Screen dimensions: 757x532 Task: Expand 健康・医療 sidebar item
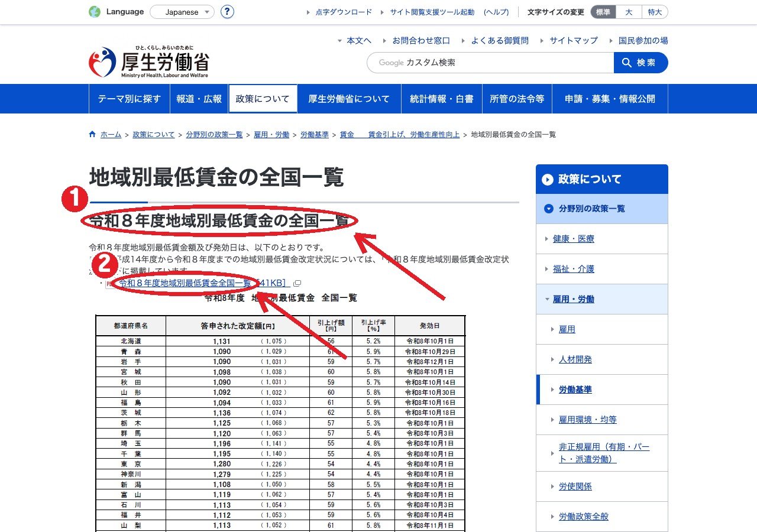point(602,239)
